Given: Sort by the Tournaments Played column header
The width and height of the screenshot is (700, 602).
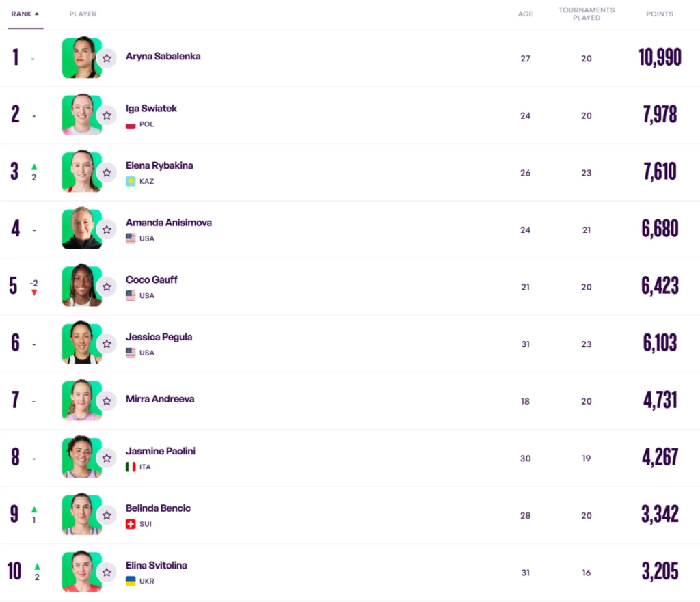Looking at the screenshot, I should 586,14.
